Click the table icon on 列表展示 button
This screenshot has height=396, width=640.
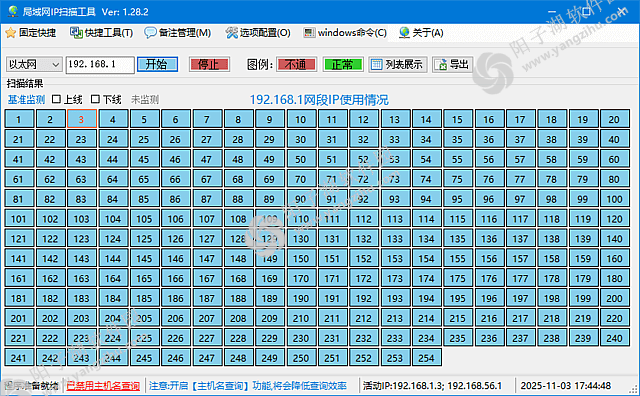click(x=376, y=65)
